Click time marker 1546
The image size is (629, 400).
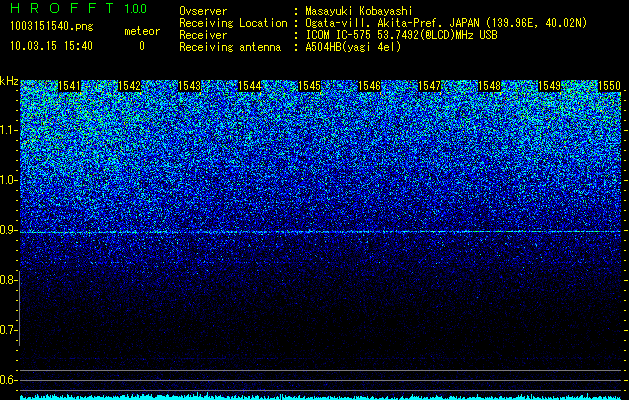[369, 86]
